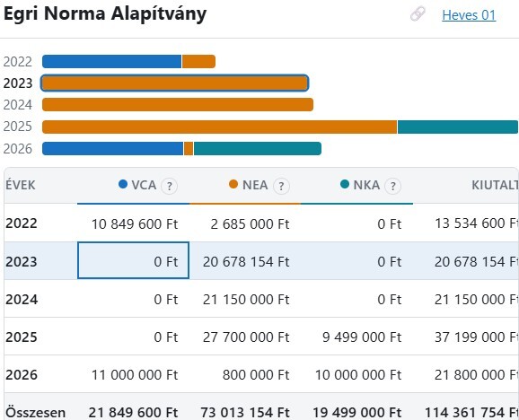Image resolution: width=519 pixels, height=420 pixels.
Task: Click the 2026 table row label
Action: click(x=22, y=375)
